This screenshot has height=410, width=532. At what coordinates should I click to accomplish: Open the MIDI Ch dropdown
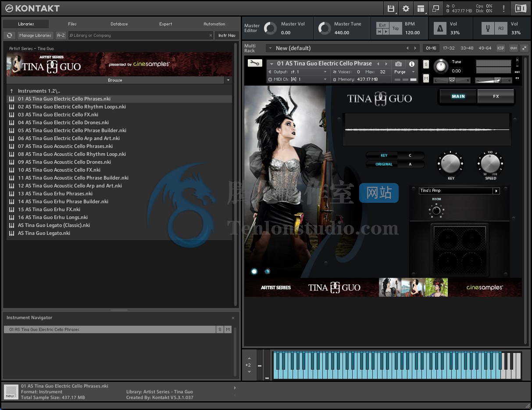pos(297,79)
